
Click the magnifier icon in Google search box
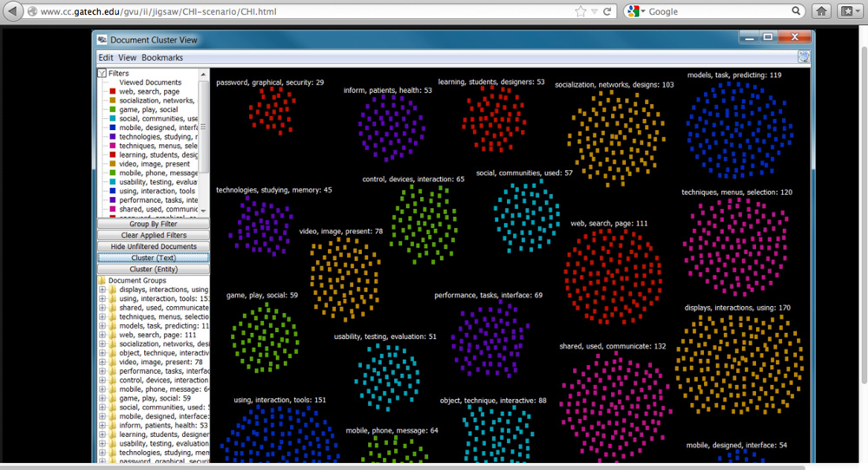[797, 11]
